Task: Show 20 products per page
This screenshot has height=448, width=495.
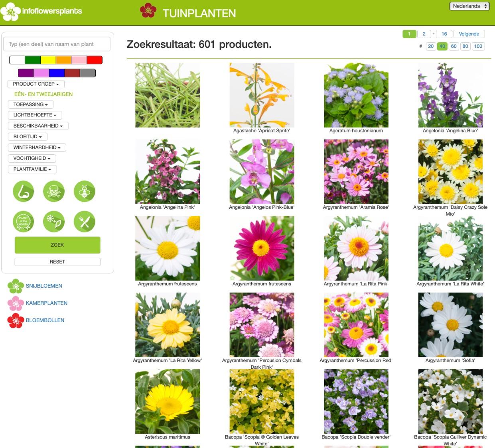Action: [431, 46]
